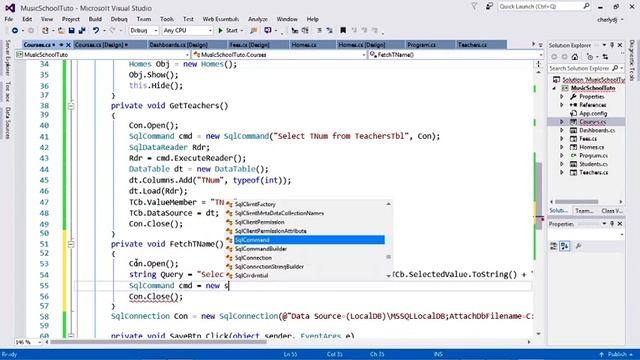This screenshot has height=360, width=640.
Task: Pin the Solution Explorer panel
Action: (612, 45)
